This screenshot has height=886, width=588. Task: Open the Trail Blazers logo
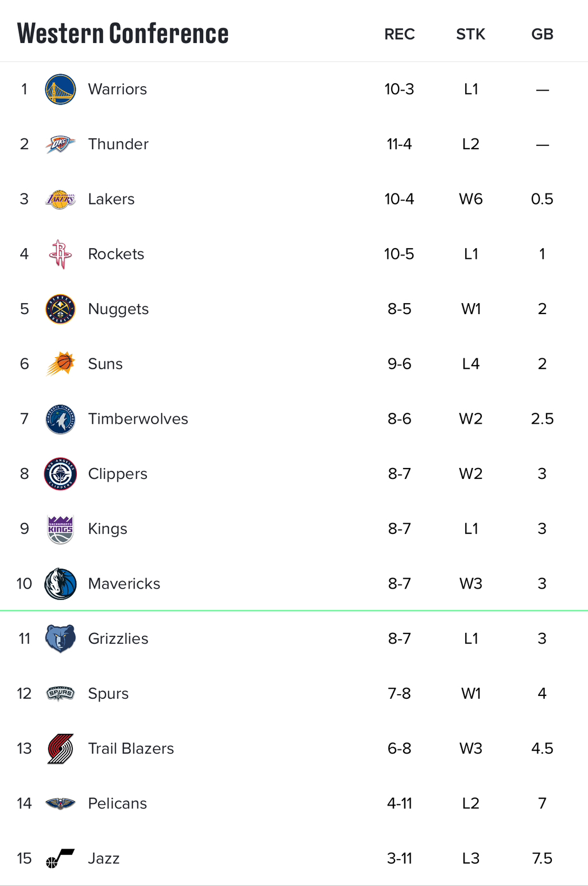60,749
